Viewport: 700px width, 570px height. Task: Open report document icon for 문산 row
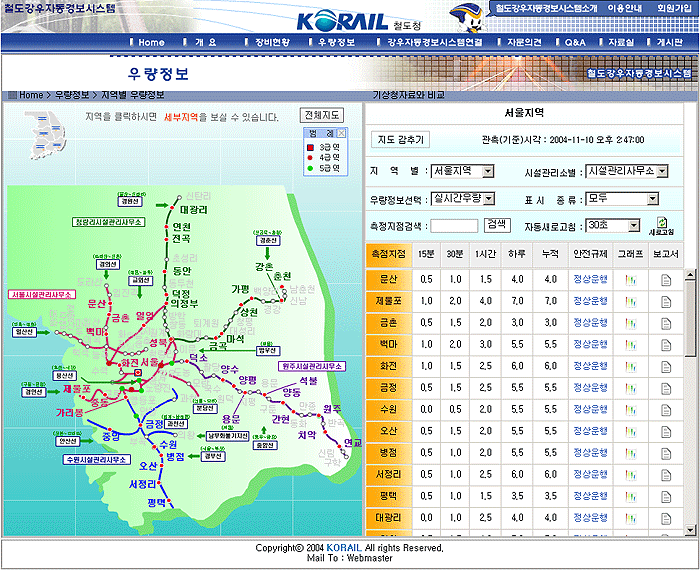(x=666, y=279)
